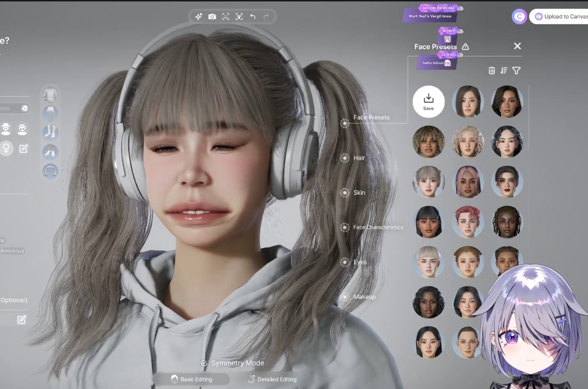This screenshot has height=389, width=588.
Task: Delete preset with the trash icon
Action: tap(492, 71)
